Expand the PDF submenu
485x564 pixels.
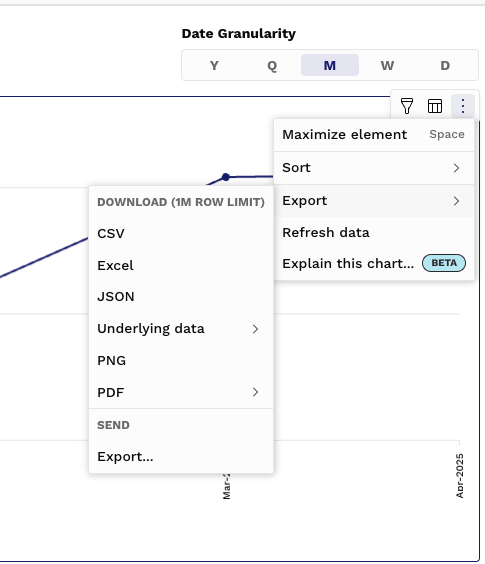pos(181,392)
